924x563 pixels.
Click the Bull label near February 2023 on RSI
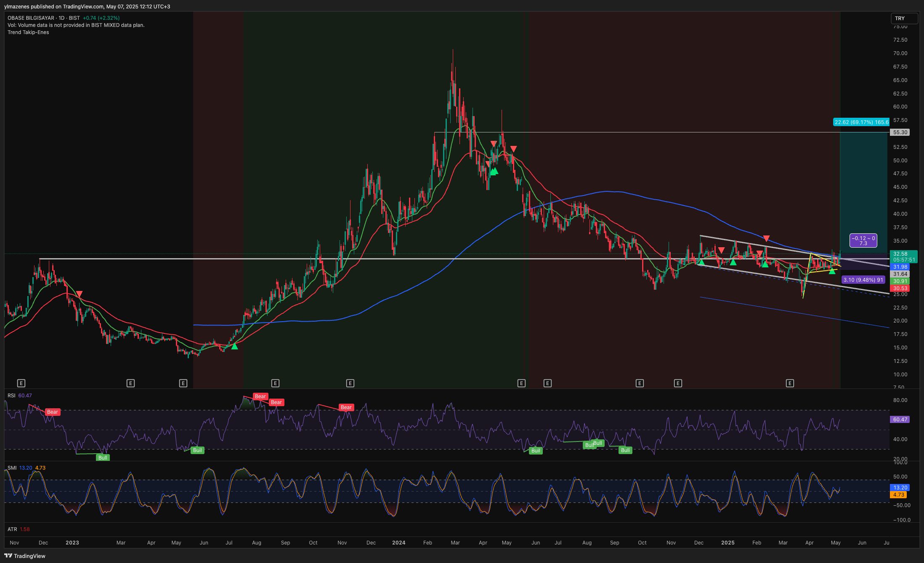click(x=103, y=458)
